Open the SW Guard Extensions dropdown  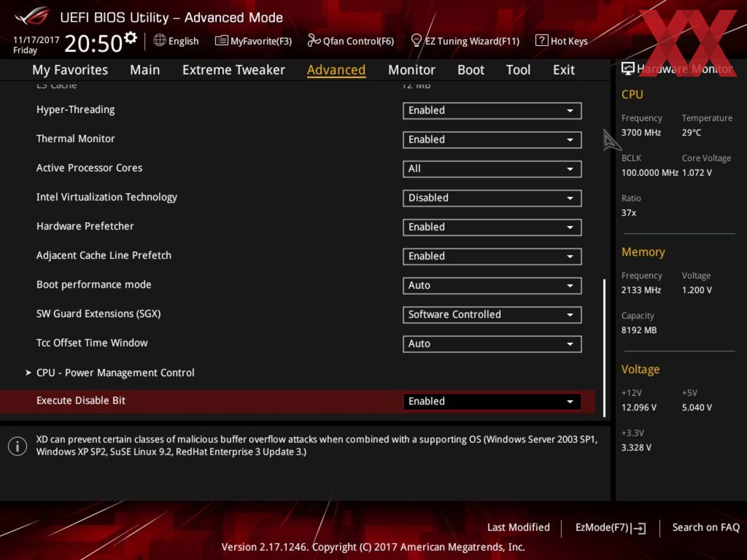pyautogui.click(x=492, y=314)
